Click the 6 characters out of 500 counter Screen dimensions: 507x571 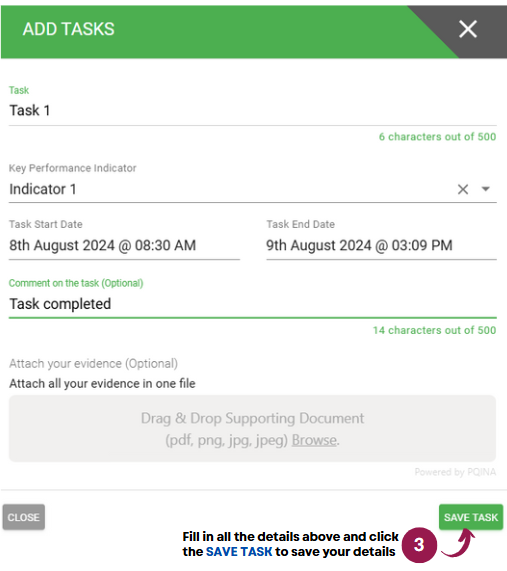(437, 137)
